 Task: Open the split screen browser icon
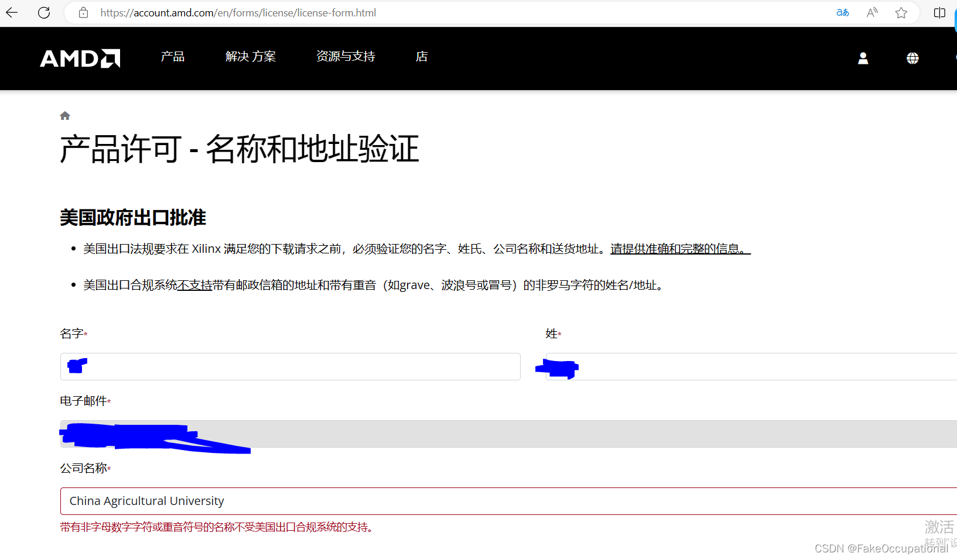point(939,12)
